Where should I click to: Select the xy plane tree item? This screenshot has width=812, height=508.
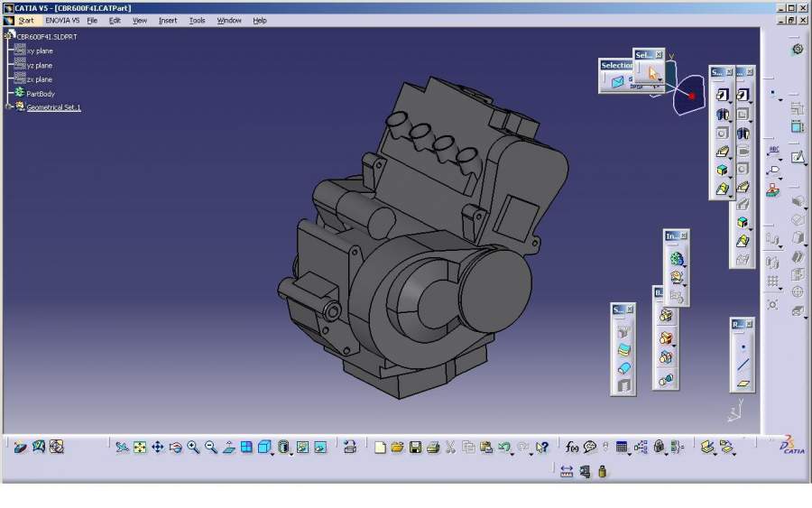[40, 51]
